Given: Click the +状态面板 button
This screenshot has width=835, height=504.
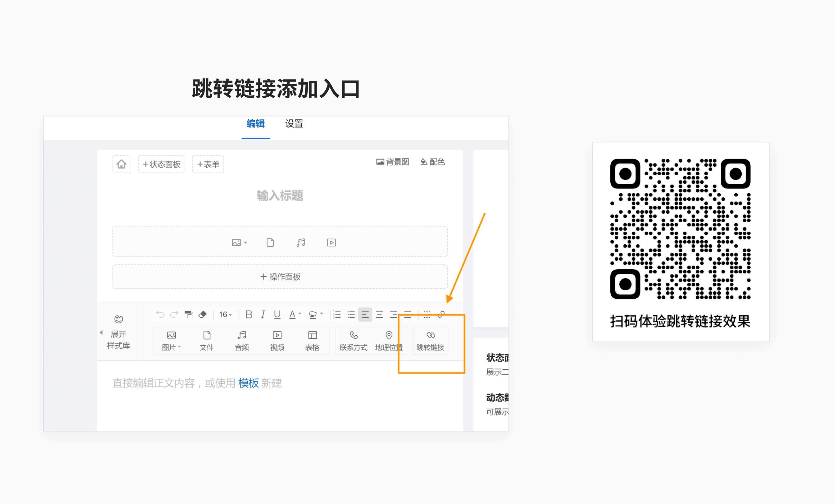Looking at the screenshot, I should [161, 164].
